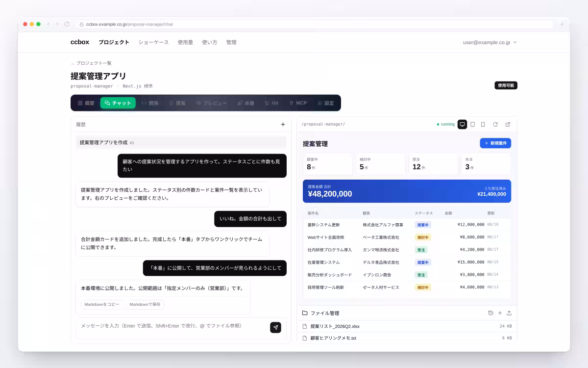
Task: Click the Markdownで保存 button
Action: [145, 305]
